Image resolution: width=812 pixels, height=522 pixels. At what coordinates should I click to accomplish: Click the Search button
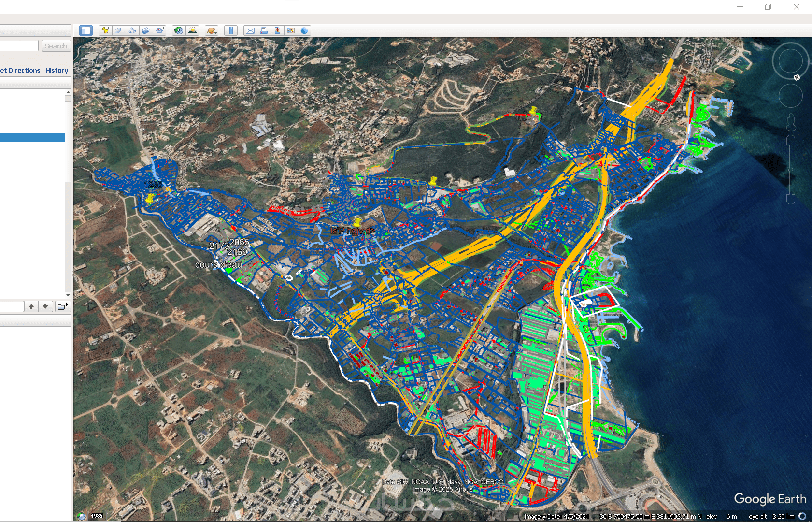pyautogui.click(x=56, y=46)
